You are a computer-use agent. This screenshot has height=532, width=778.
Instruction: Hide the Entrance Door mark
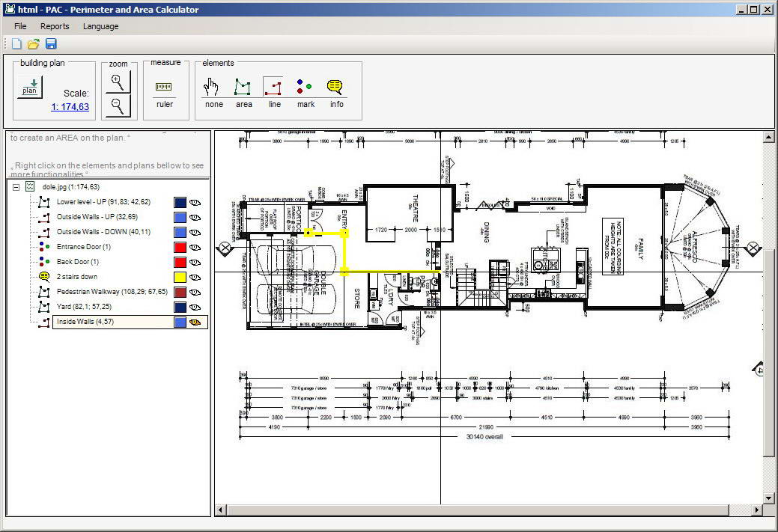195,248
